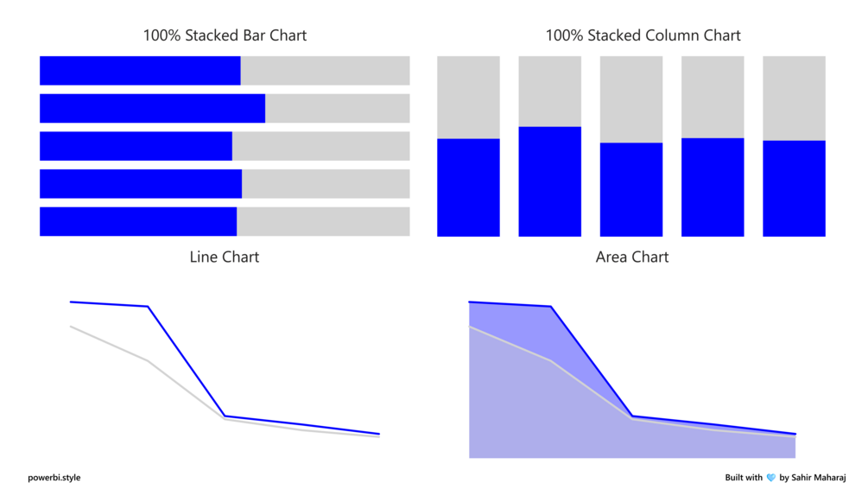Viewport: 868px width, 502px height.
Task: Select the 100% Stacked Bar Chart title
Action: tap(225, 35)
